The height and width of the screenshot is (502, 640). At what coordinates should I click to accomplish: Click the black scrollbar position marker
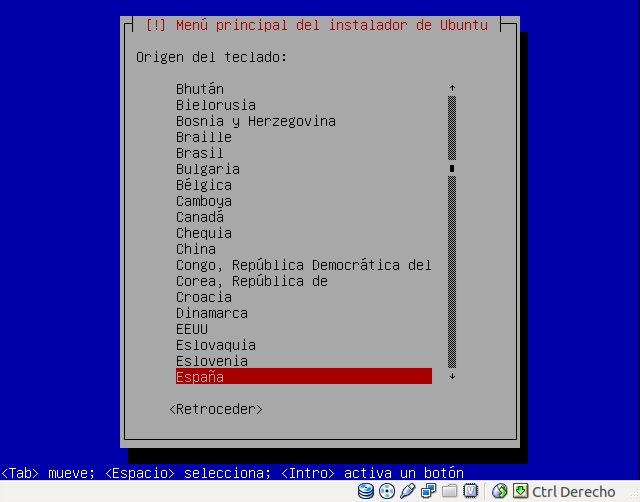(452, 168)
